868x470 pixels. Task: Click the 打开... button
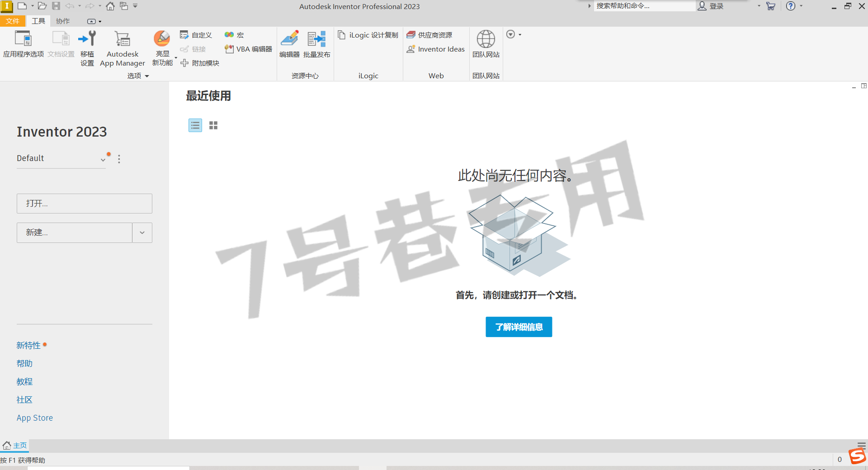[x=85, y=204]
